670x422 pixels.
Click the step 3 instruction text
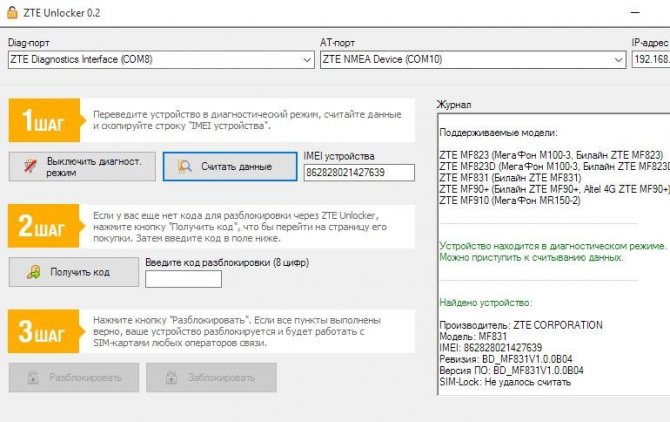237,331
